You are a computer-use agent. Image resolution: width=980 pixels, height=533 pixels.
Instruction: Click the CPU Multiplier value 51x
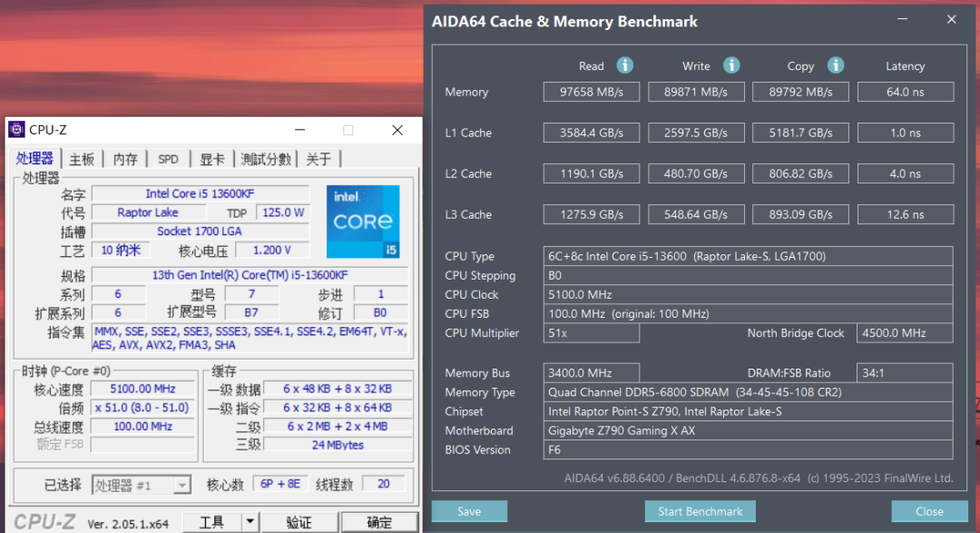[592, 333]
